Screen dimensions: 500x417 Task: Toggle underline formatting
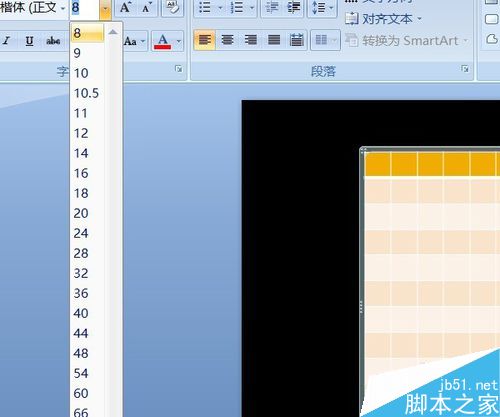tap(29, 41)
